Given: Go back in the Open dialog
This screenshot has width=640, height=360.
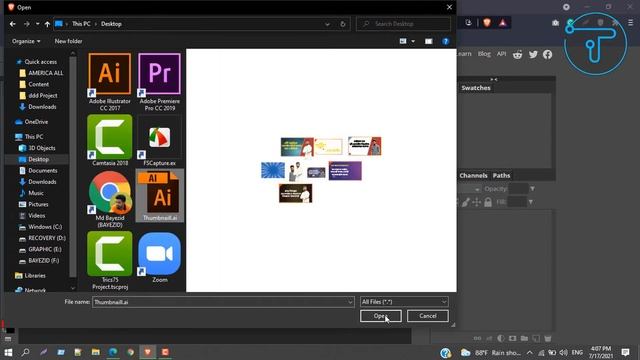Looking at the screenshot, I should 13,24.
